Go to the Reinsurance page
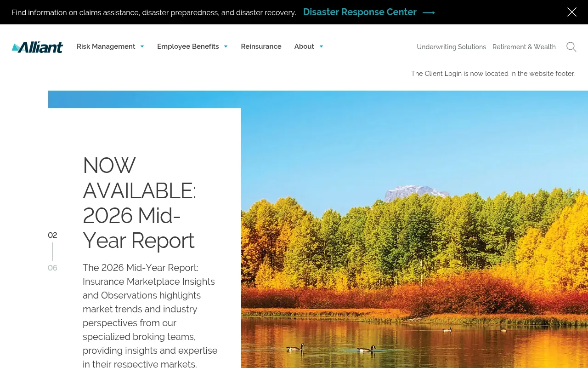This screenshot has height=368, width=588. pos(261,46)
